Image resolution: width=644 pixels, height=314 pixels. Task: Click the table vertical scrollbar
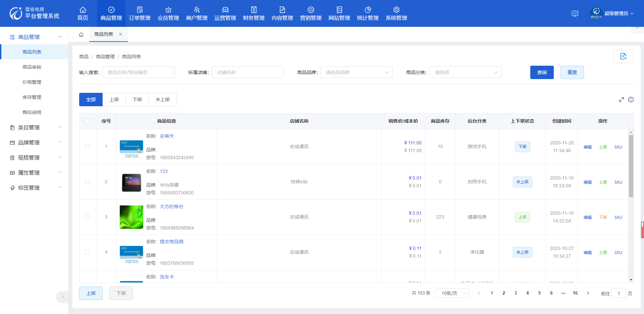click(631, 166)
